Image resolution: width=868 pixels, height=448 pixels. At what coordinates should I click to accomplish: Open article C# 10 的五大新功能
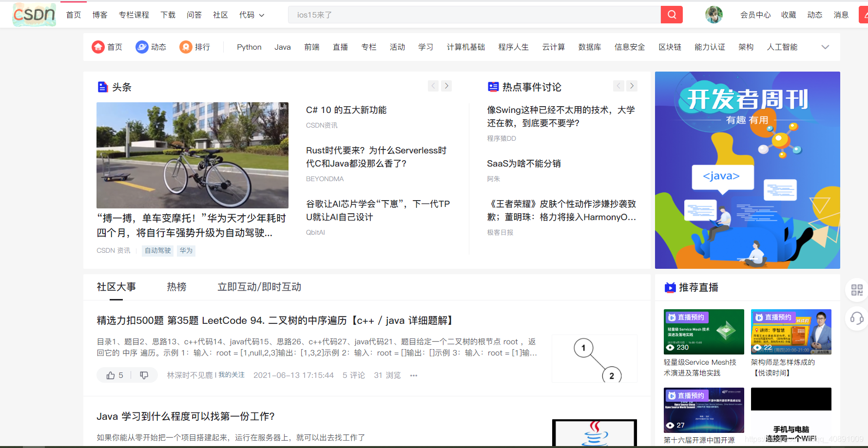click(x=346, y=110)
